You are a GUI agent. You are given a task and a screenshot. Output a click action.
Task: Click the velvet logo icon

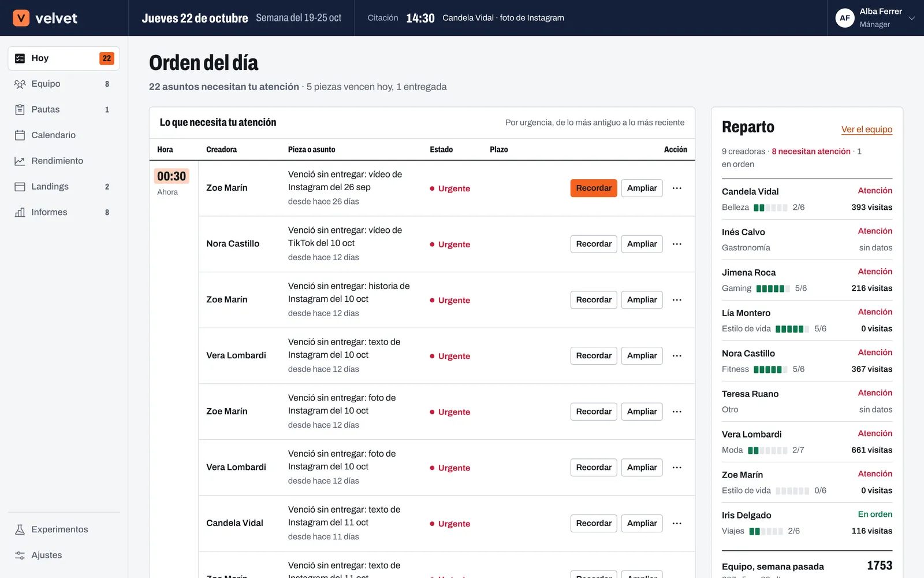click(21, 18)
